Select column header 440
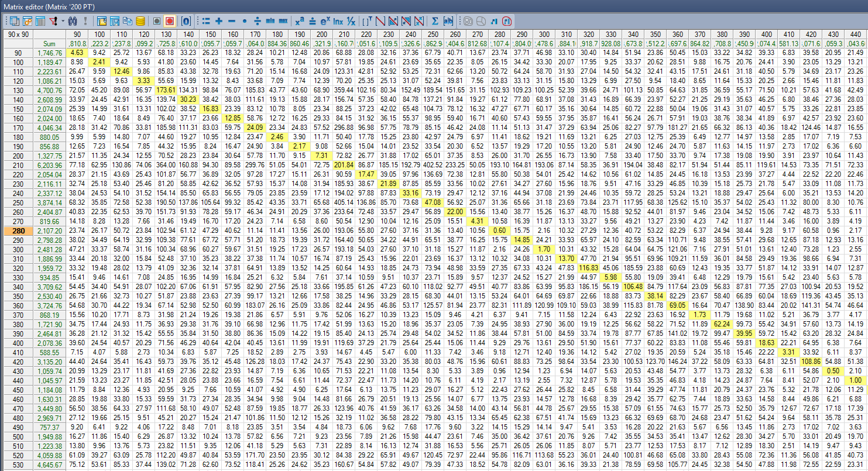Screen dimensions: 868x471 [x=855, y=35]
